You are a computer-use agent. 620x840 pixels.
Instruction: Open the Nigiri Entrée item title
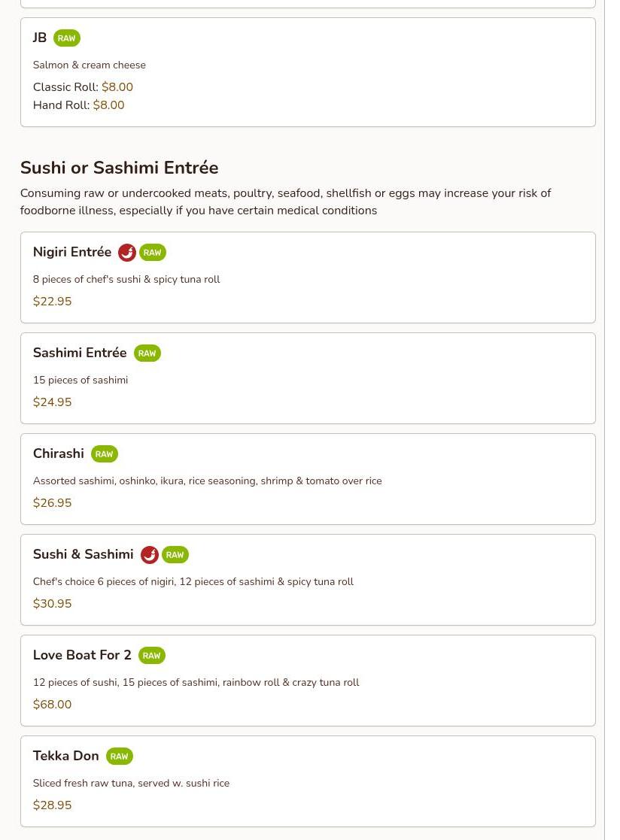(x=72, y=252)
